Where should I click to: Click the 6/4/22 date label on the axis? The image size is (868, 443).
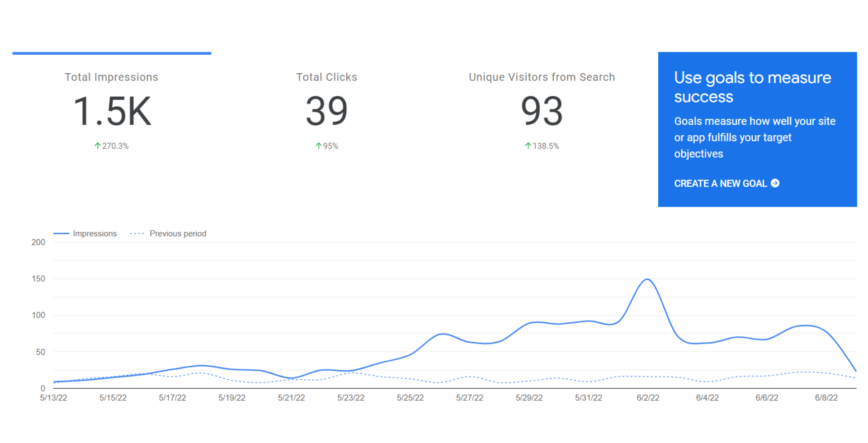click(x=708, y=398)
